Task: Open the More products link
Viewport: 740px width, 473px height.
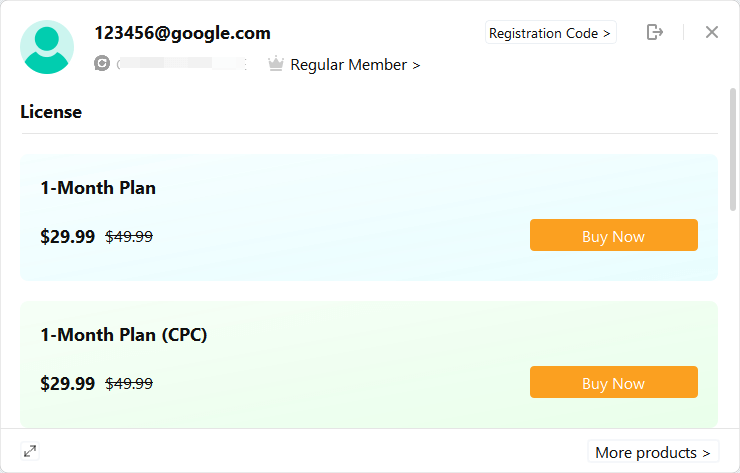Action: pyautogui.click(x=653, y=452)
